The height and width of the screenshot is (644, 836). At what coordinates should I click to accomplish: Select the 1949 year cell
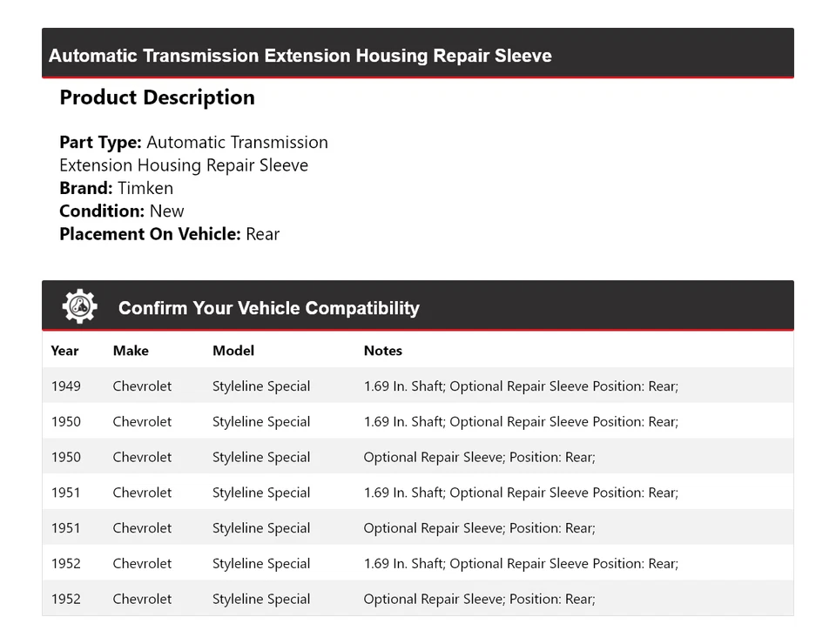(65, 386)
